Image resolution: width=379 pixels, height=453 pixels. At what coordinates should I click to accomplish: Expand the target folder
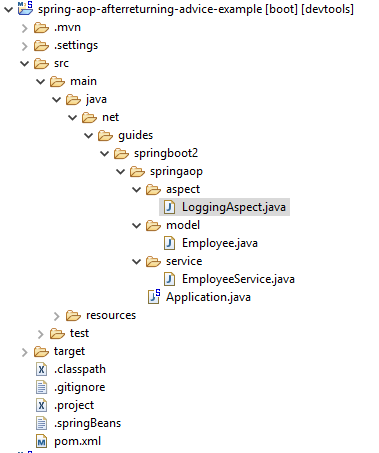(x=24, y=352)
